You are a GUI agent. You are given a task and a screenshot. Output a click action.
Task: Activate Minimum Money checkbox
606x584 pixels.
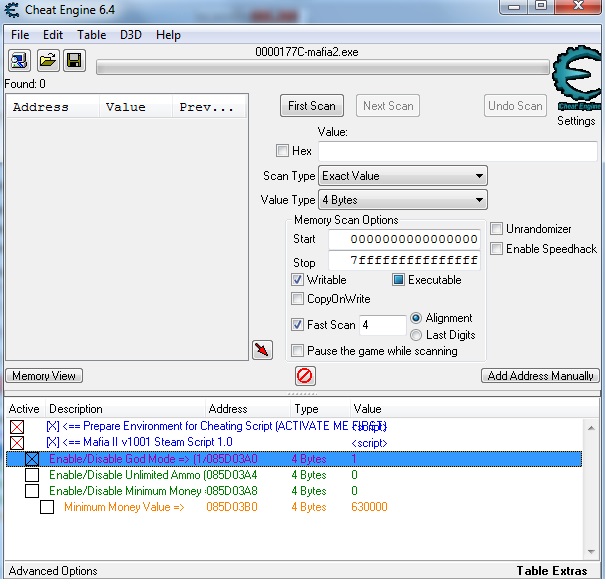pyautogui.click(x=32, y=491)
